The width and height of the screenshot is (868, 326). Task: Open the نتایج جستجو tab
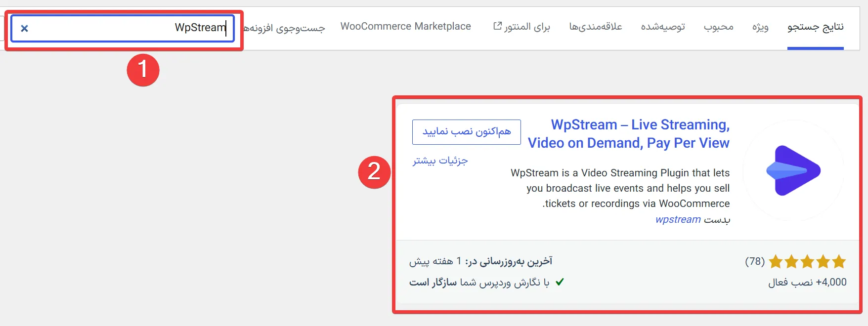click(x=816, y=27)
